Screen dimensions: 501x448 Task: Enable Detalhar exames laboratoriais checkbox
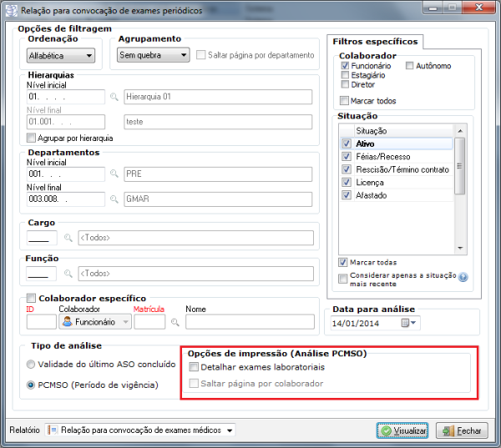pyautogui.click(x=194, y=367)
